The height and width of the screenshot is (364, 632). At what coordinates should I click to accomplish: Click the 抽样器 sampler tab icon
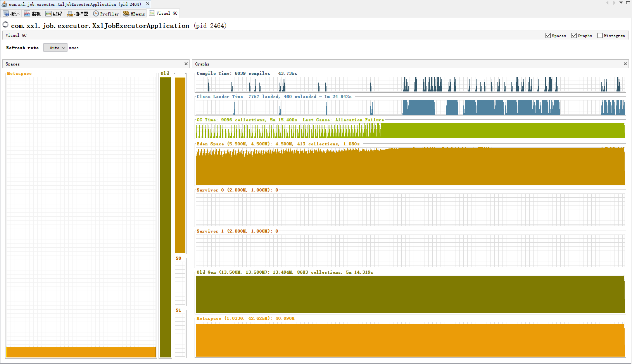(x=70, y=14)
